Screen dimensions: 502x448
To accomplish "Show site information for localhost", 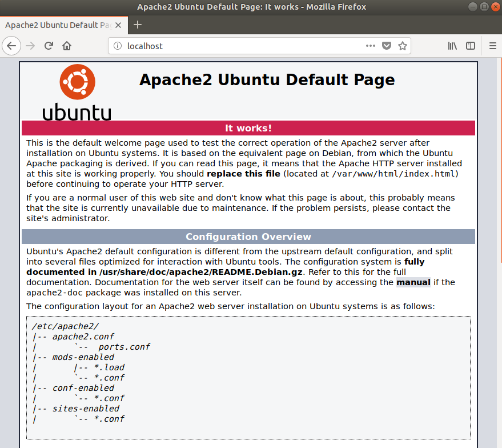I will coord(118,46).
